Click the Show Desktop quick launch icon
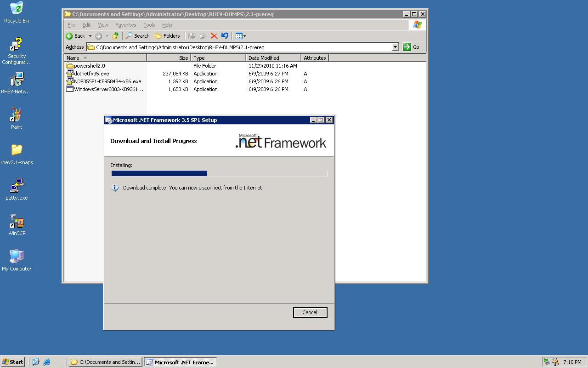588x368 pixels. [36, 362]
